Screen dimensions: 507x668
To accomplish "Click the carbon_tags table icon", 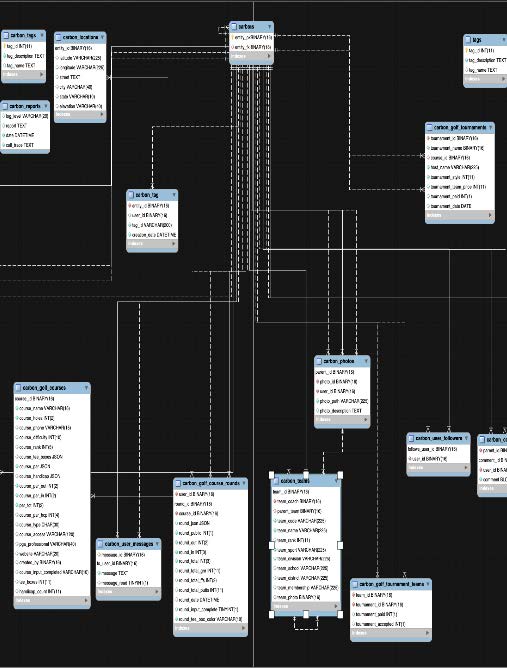I will [x=6, y=35].
